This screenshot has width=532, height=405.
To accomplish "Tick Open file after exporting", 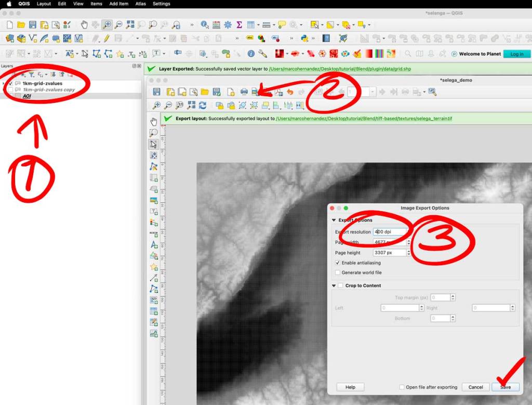I will pos(402,387).
